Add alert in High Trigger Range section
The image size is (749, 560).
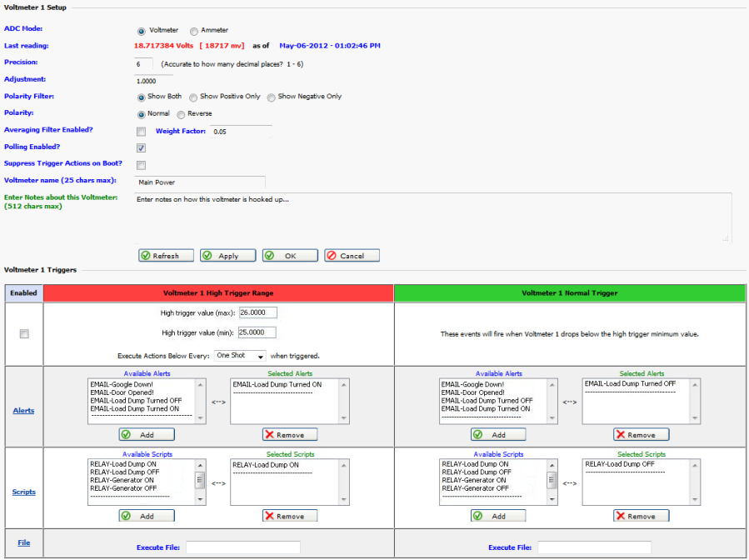point(147,435)
